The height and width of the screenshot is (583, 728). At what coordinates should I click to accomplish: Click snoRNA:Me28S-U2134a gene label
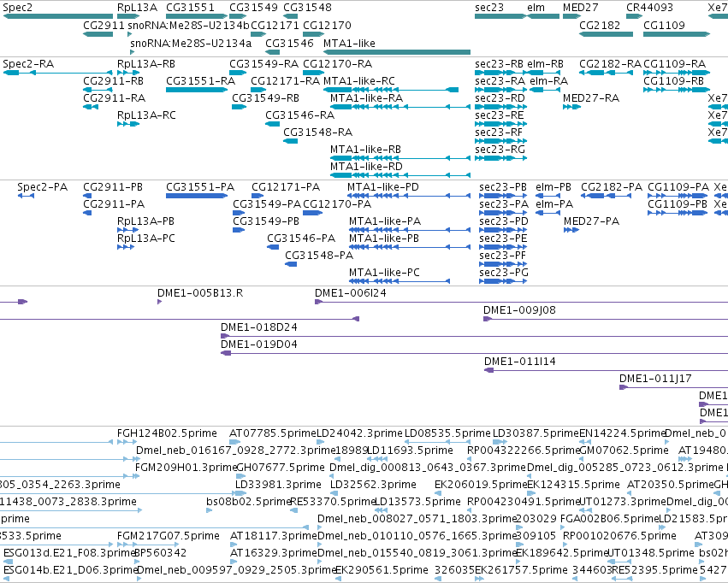pyautogui.click(x=191, y=44)
